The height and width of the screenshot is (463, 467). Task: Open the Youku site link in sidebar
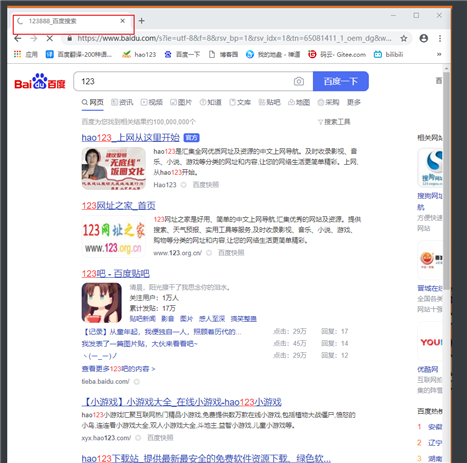[428, 369]
